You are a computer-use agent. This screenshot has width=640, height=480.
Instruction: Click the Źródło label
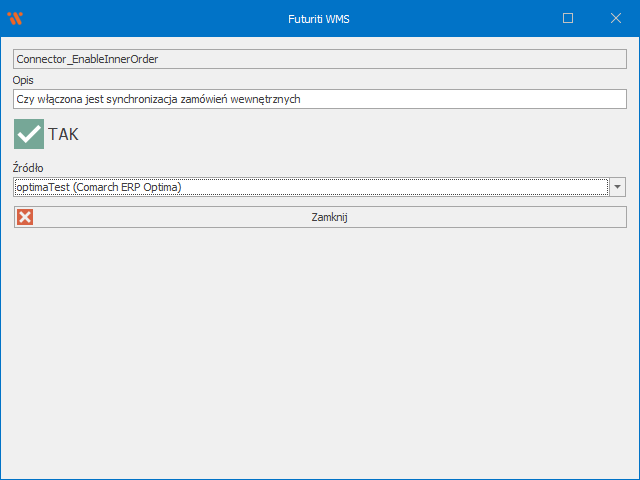click(x=28, y=167)
